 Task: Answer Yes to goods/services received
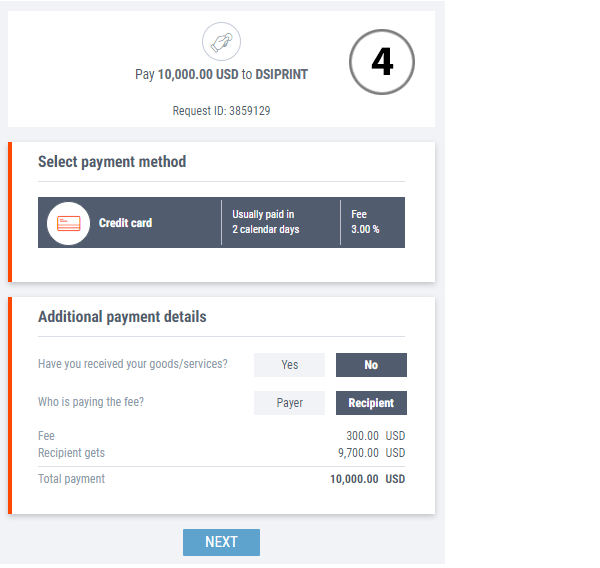click(x=289, y=365)
